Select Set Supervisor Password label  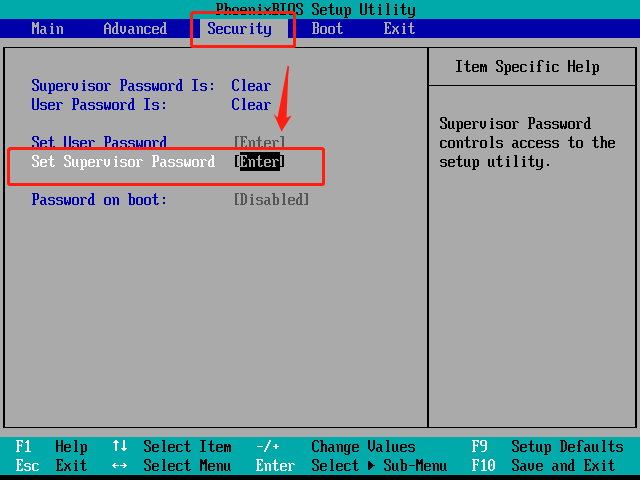pyautogui.click(x=123, y=162)
